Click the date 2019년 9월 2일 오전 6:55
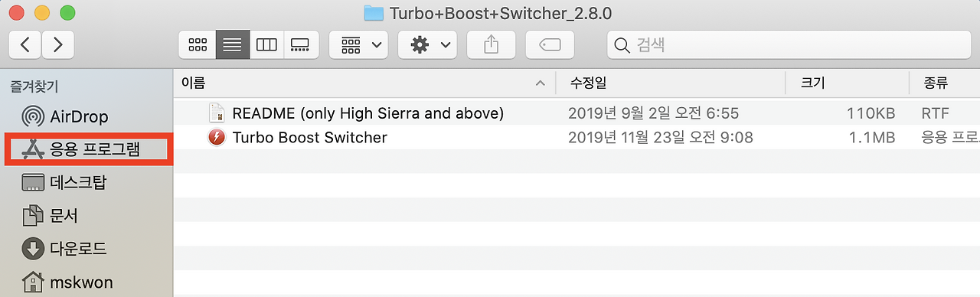 (653, 113)
